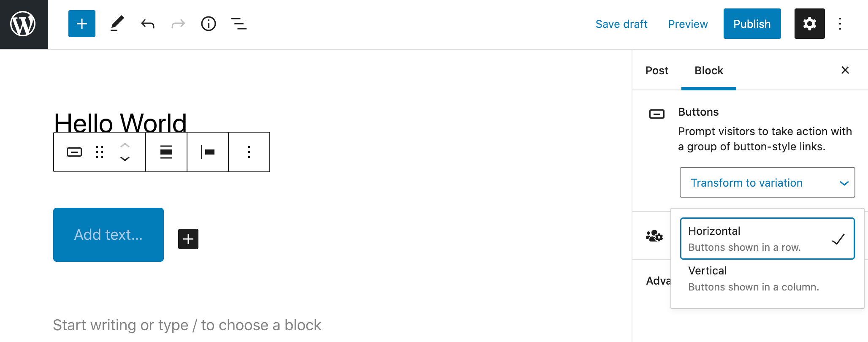The width and height of the screenshot is (868, 342).
Task: Click the Undo arrow
Action: [x=148, y=24]
